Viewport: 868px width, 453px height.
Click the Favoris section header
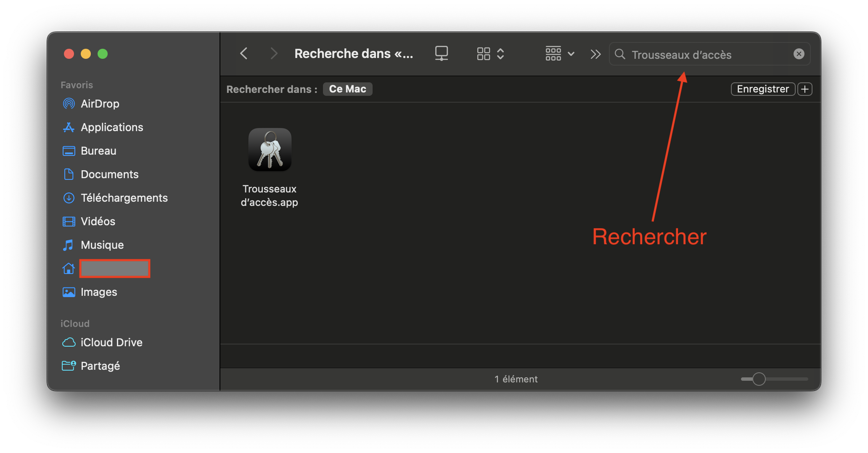point(77,85)
